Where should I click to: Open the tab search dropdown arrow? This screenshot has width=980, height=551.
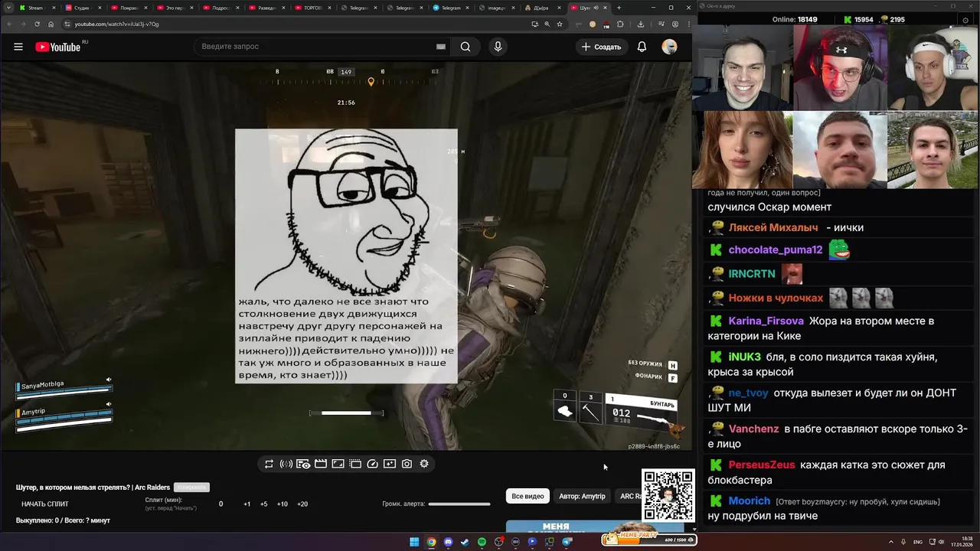[7, 8]
